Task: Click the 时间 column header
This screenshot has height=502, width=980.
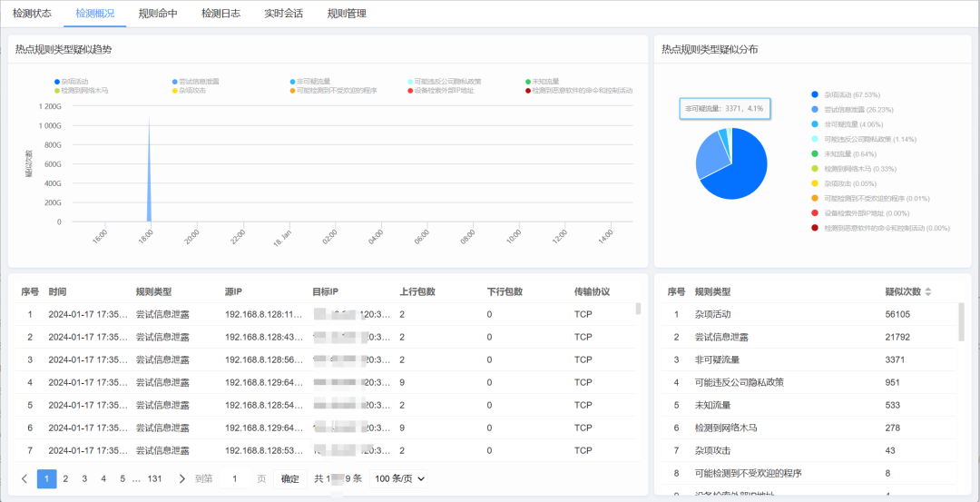Action: (57, 292)
